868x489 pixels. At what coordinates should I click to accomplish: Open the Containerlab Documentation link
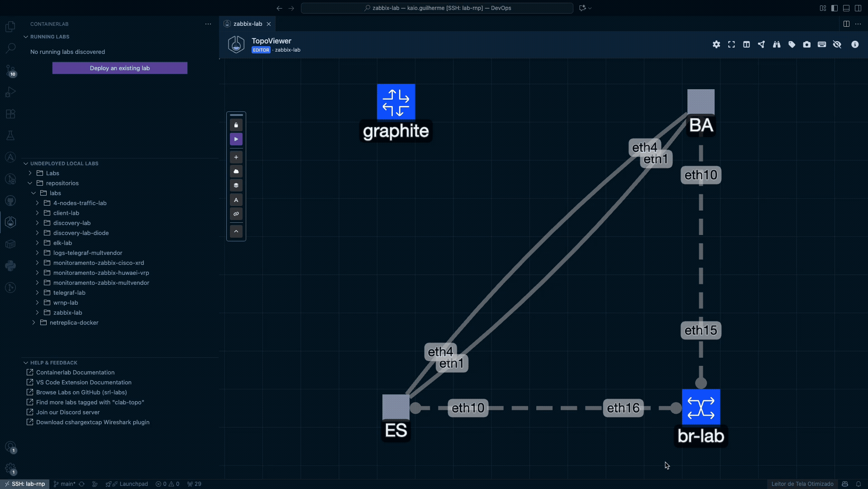(x=75, y=372)
